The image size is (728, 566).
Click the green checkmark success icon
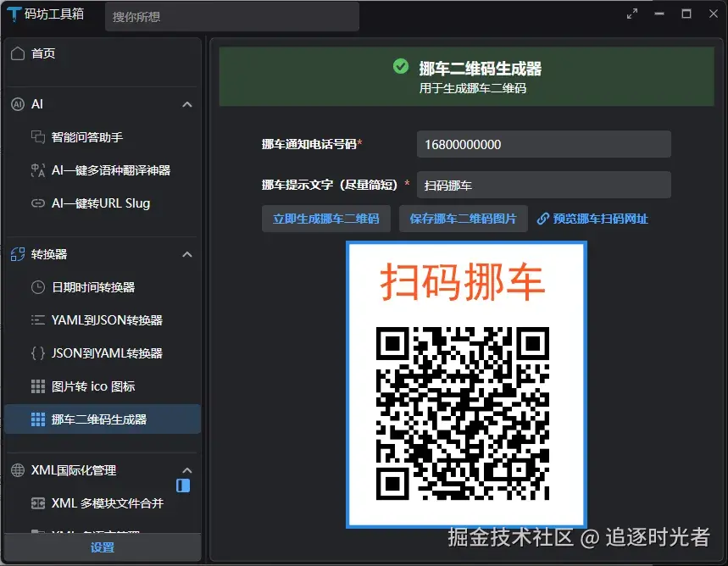click(401, 66)
